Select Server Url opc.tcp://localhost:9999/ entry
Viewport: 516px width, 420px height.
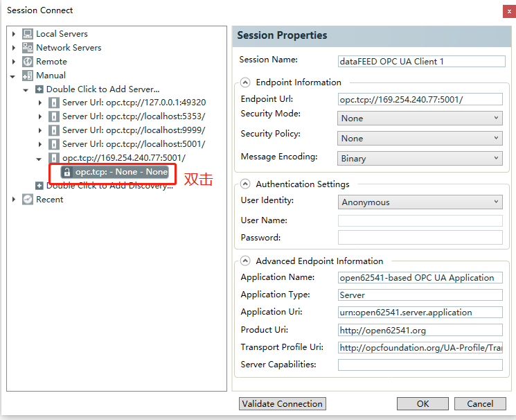pyautogui.click(x=133, y=130)
